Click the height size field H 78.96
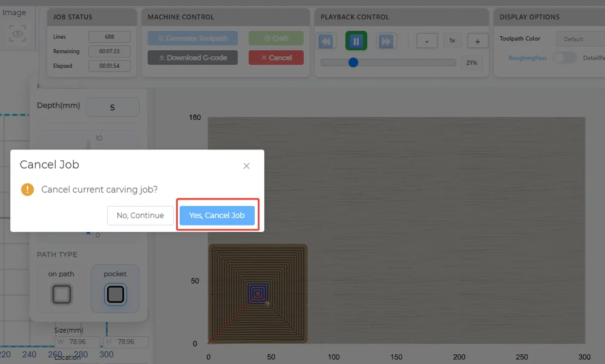605x364 pixels. pos(126,342)
